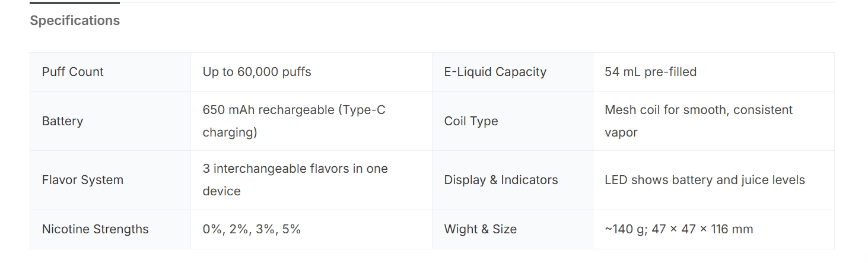The image size is (868, 263).
Task: Click the 'Wight & Size' label
Action: (480, 229)
